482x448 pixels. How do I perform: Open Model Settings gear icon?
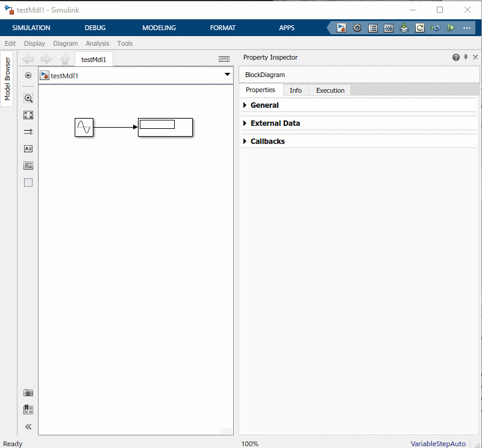pyautogui.click(x=357, y=28)
